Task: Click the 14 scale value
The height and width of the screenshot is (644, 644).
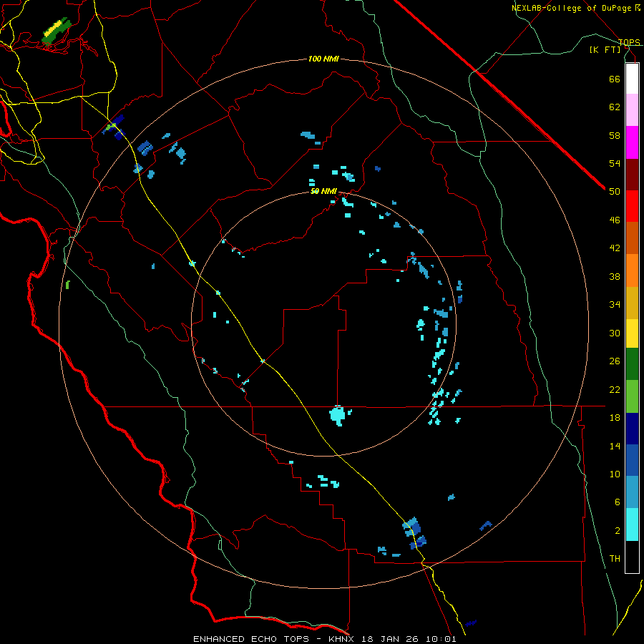Action: pos(615,446)
